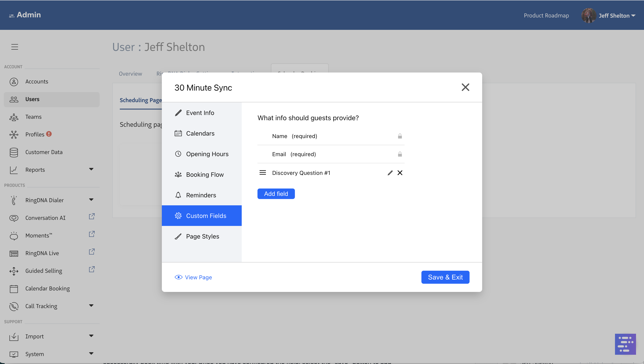Open Conversation AI external link icon
Image resolution: width=644 pixels, height=364 pixels.
(92, 216)
